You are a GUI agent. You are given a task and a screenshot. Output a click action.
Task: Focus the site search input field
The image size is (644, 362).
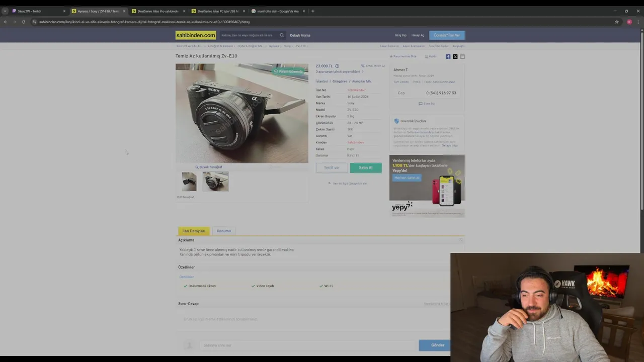pos(249,35)
